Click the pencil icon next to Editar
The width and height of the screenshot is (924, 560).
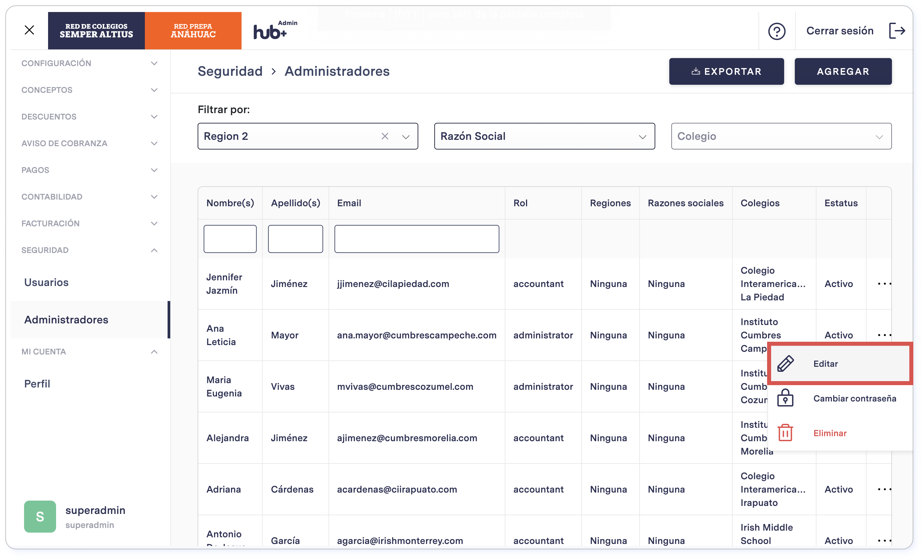pyautogui.click(x=785, y=363)
